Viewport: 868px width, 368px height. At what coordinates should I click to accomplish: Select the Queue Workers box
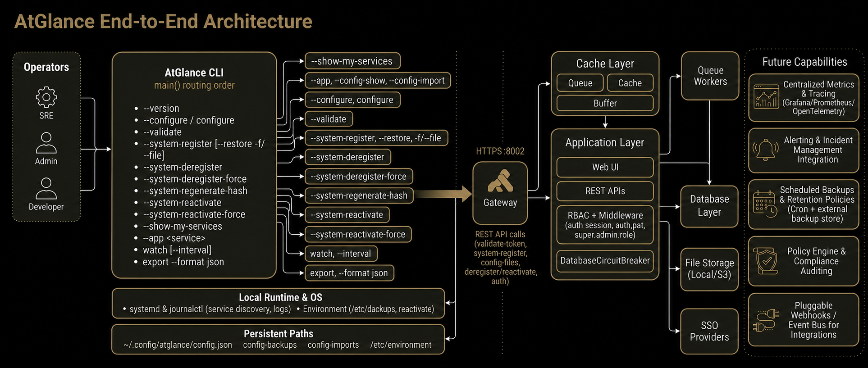(x=710, y=76)
